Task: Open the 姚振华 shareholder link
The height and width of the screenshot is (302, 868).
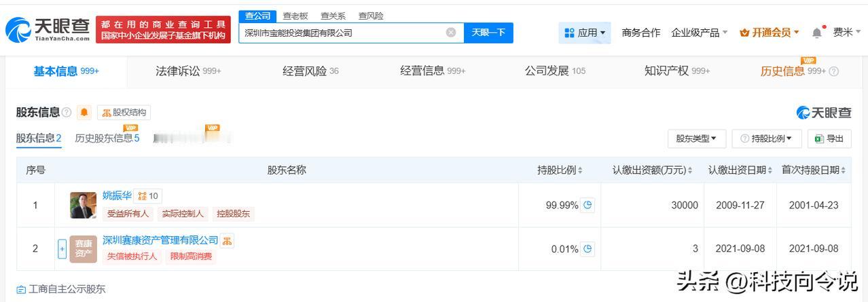Action: [117, 196]
